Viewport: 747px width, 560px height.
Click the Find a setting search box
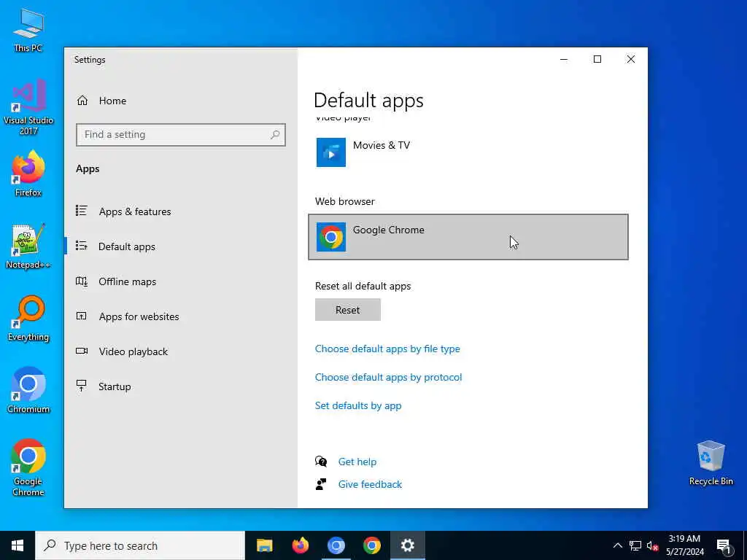(181, 135)
